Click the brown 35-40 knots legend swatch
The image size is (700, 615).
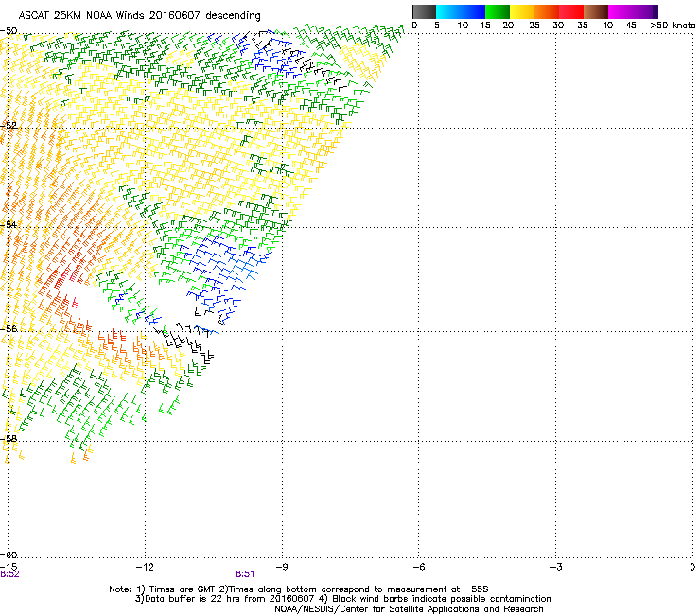pyautogui.click(x=596, y=11)
